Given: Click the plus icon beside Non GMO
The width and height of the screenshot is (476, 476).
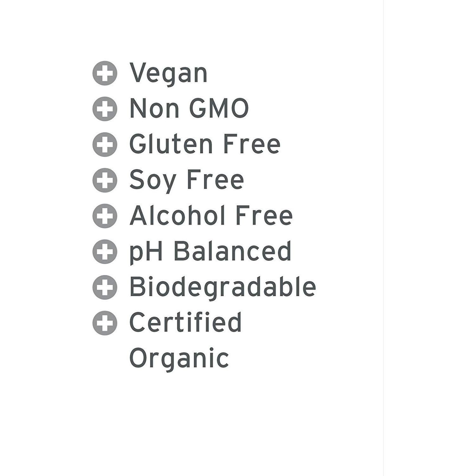Looking at the screenshot, I should pyautogui.click(x=105, y=109).
